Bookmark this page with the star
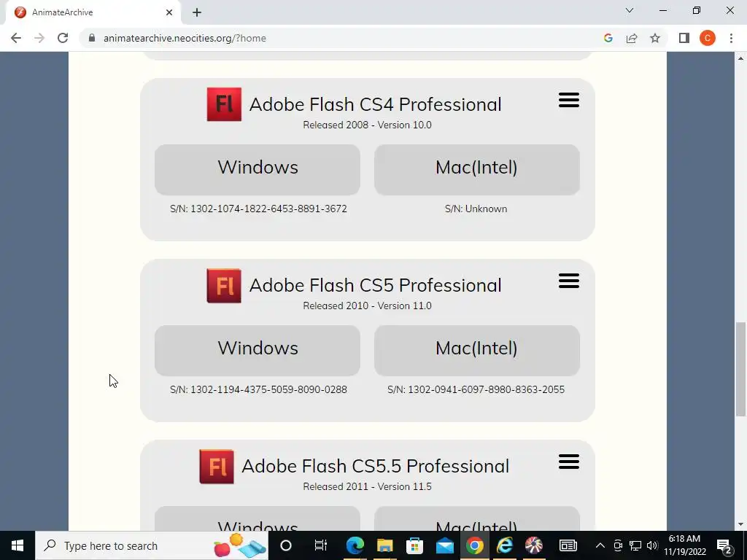Image resolution: width=747 pixels, height=560 pixels. click(x=655, y=38)
